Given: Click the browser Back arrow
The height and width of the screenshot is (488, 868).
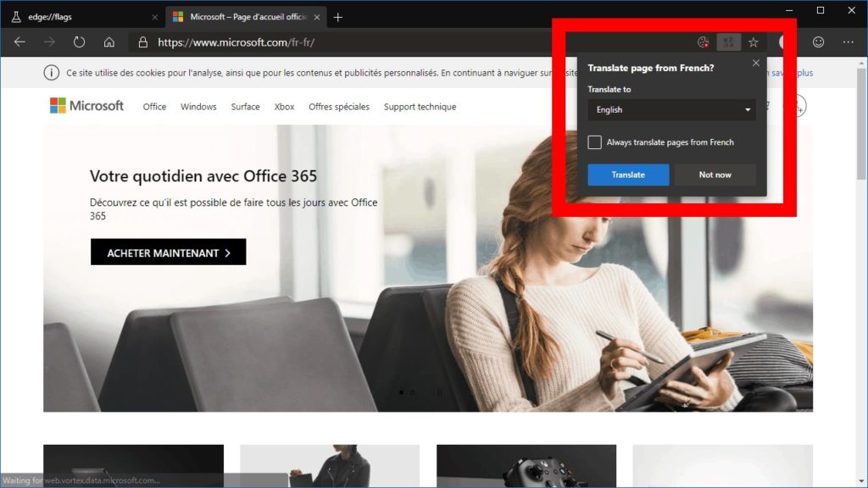Looking at the screenshot, I should (19, 42).
